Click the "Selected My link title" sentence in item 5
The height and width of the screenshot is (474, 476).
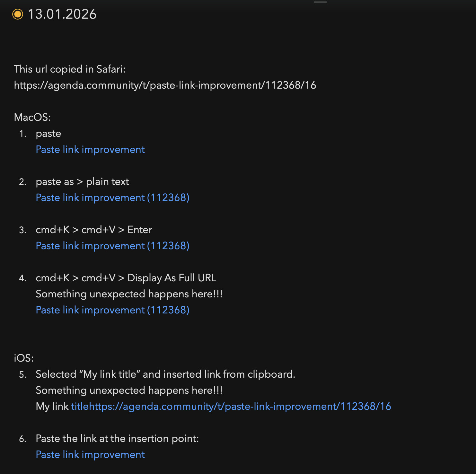pyautogui.click(x=165, y=374)
